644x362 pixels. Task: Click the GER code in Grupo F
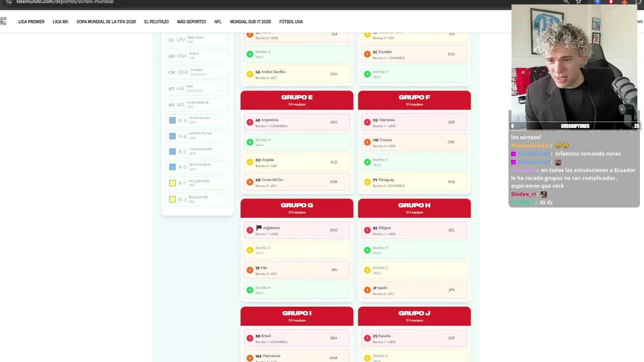(451, 122)
